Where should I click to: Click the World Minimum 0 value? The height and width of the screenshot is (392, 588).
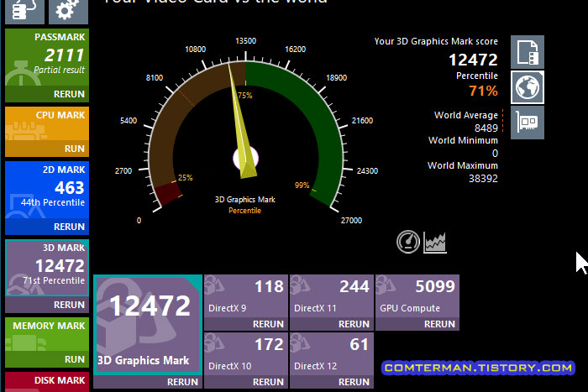(495, 154)
